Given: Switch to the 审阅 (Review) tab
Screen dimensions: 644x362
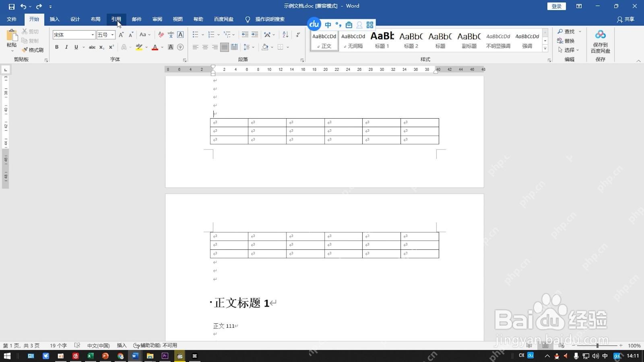Looking at the screenshot, I should [157, 19].
